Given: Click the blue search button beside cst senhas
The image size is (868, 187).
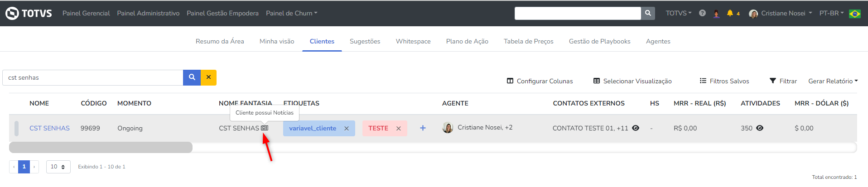Looking at the screenshot, I should (192, 77).
